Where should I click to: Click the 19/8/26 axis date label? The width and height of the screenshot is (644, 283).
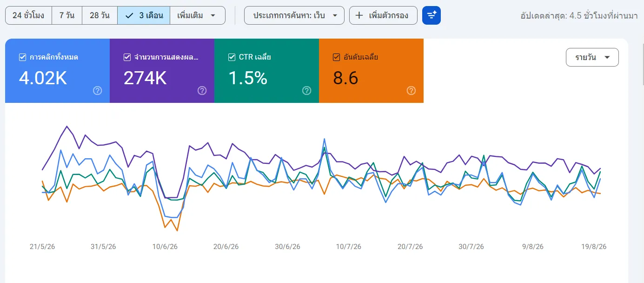coord(594,247)
